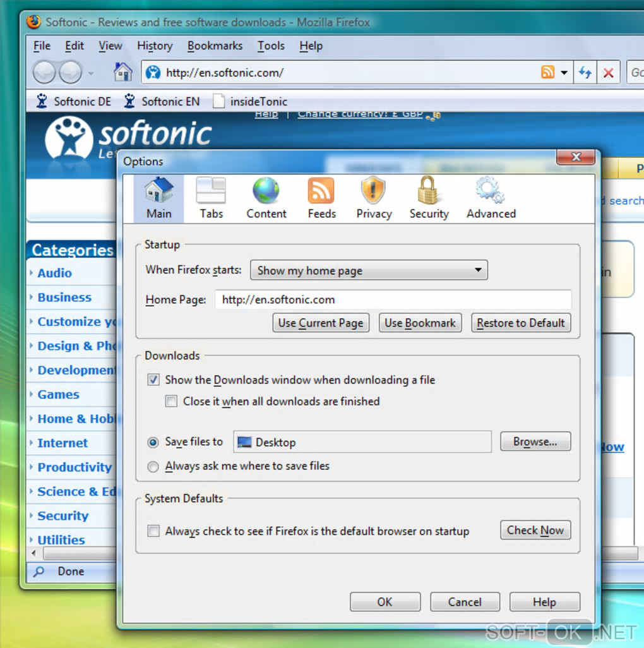Screen dimensions: 644x648
Task: Click the Firefox Forward arrow button
Action: pos(71,73)
